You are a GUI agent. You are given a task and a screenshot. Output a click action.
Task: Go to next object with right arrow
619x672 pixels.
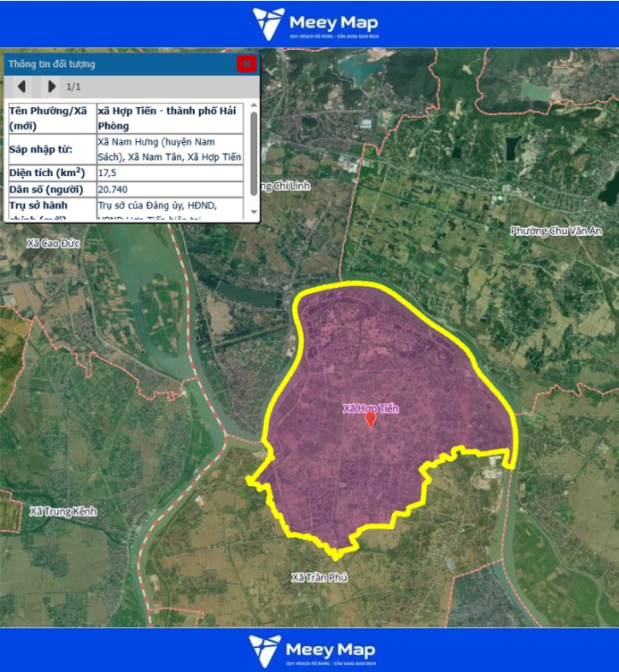[52, 87]
